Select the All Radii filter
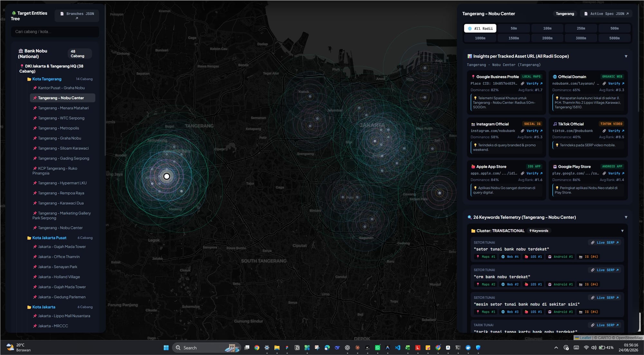This screenshot has width=644, height=355. point(480,28)
